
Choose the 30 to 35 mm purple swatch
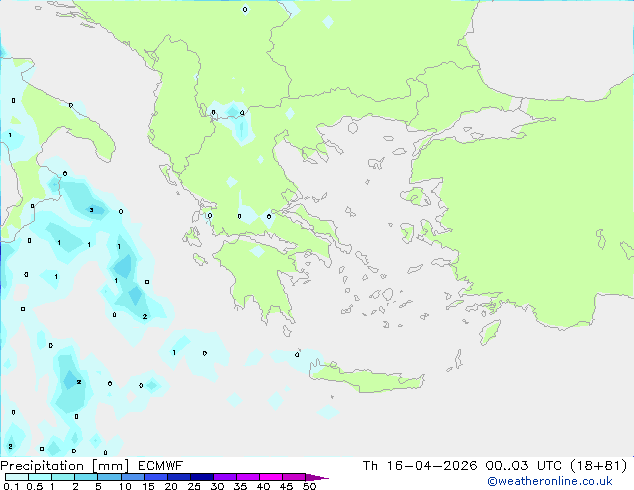coord(224,477)
